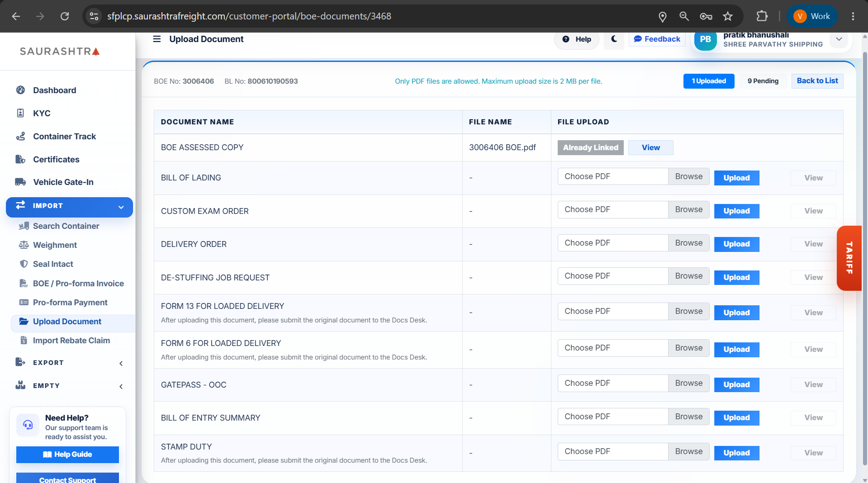
Task: Click the Already Linked badge
Action: click(x=591, y=147)
